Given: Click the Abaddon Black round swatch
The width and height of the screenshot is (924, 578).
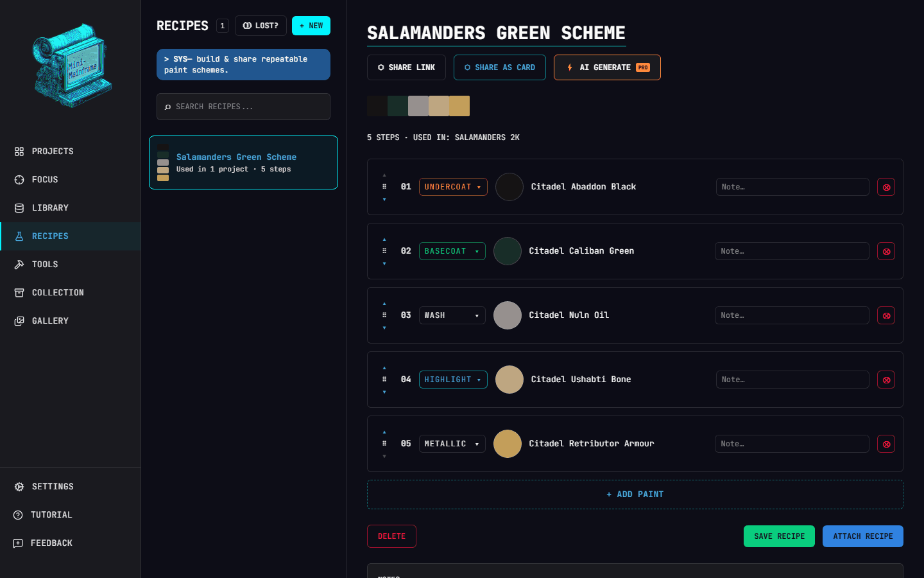Looking at the screenshot, I should 509,187.
